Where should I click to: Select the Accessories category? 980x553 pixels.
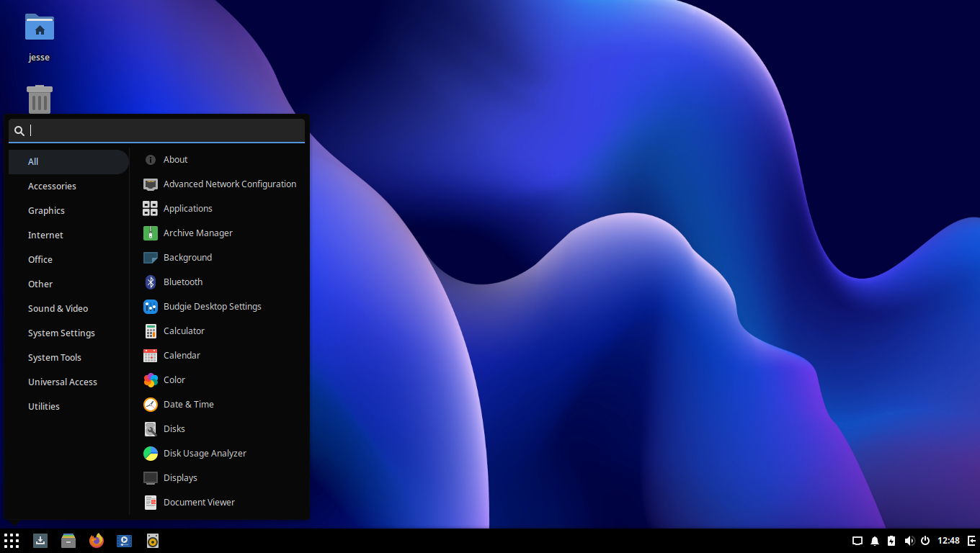tap(68, 186)
